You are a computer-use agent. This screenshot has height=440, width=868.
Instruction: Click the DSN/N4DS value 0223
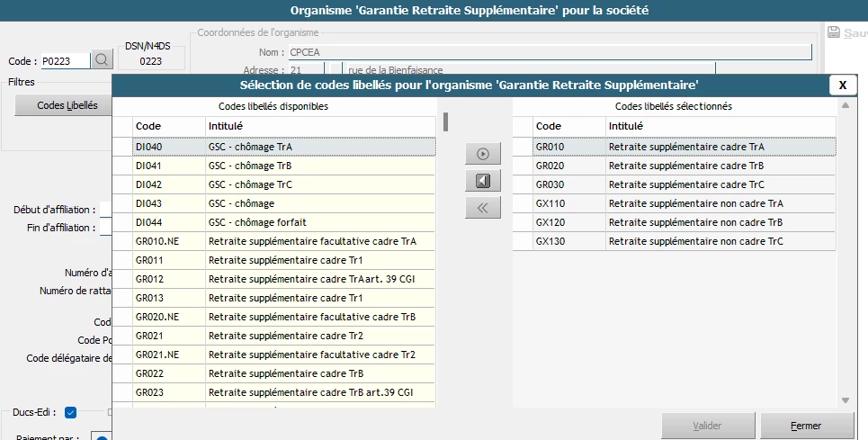tap(150, 61)
